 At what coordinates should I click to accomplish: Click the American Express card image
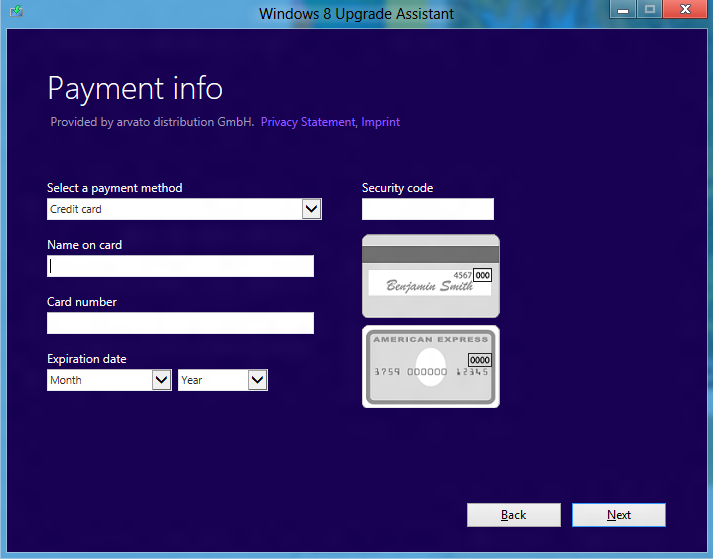point(430,367)
